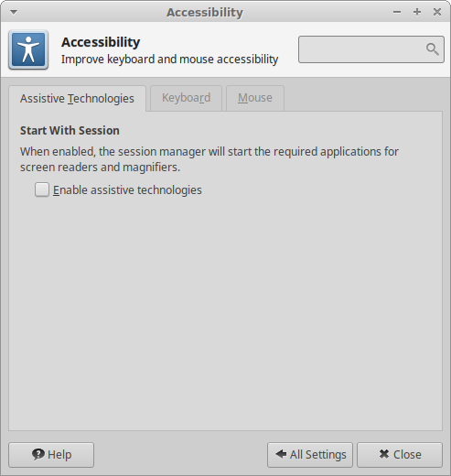Switch to the Keyboard tab
The image size is (451, 476).
[186, 98]
